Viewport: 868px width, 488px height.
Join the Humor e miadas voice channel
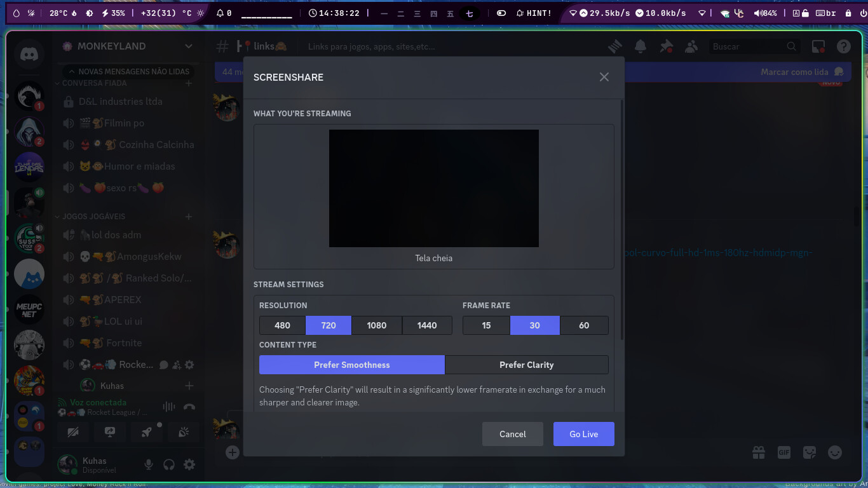coord(128,166)
